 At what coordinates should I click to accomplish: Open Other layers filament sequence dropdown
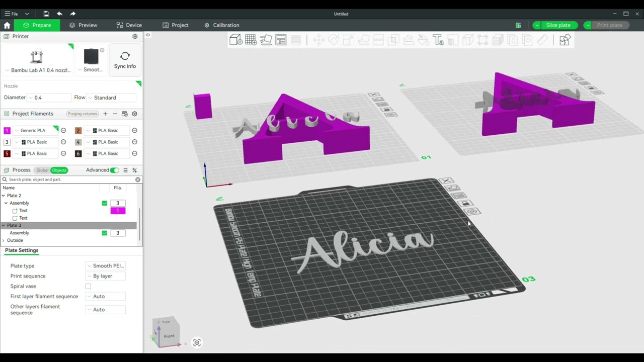click(x=105, y=310)
